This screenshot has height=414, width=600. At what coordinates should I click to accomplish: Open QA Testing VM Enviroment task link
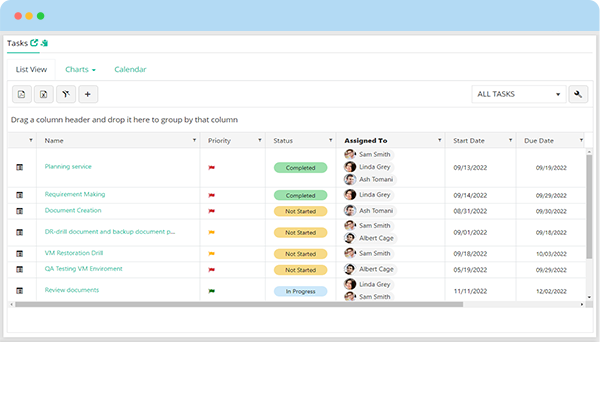point(83,269)
